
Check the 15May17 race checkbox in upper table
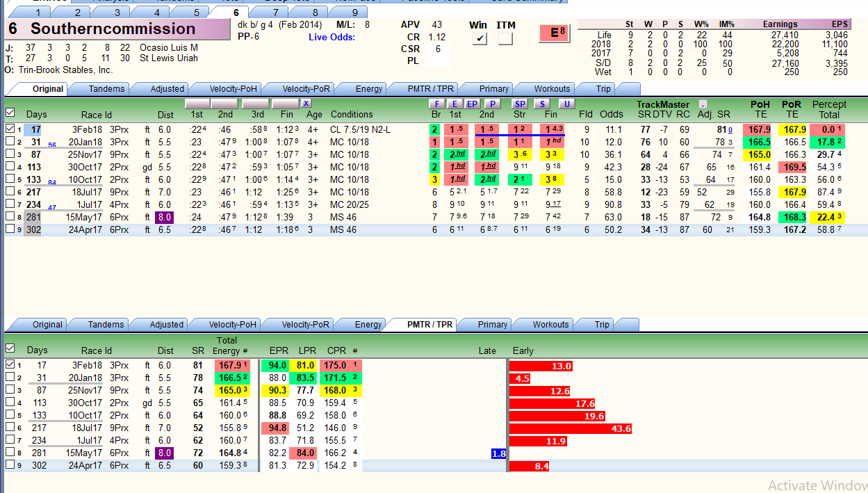click(10, 217)
